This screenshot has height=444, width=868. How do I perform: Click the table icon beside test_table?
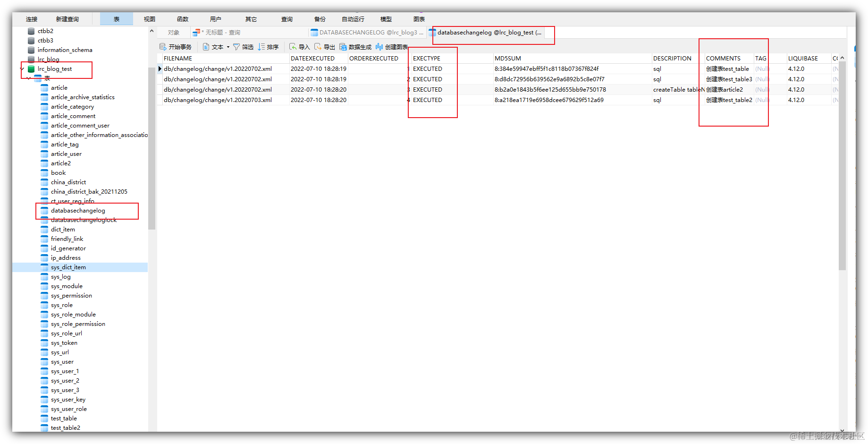tap(44, 418)
